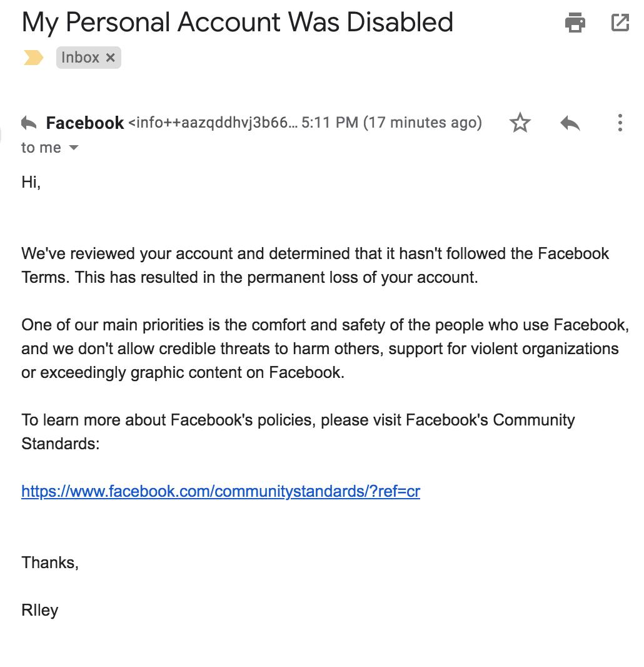Star this Facebook email
The height and width of the screenshot is (667, 644).
[x=520, y=123]
